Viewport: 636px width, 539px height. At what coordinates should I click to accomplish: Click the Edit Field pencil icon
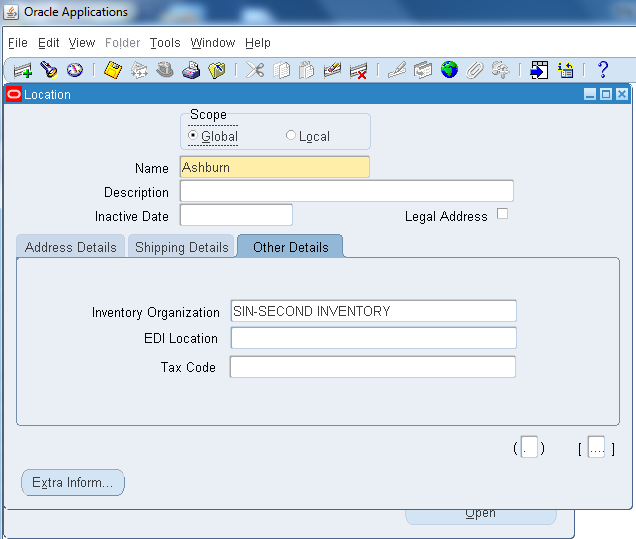397,70
